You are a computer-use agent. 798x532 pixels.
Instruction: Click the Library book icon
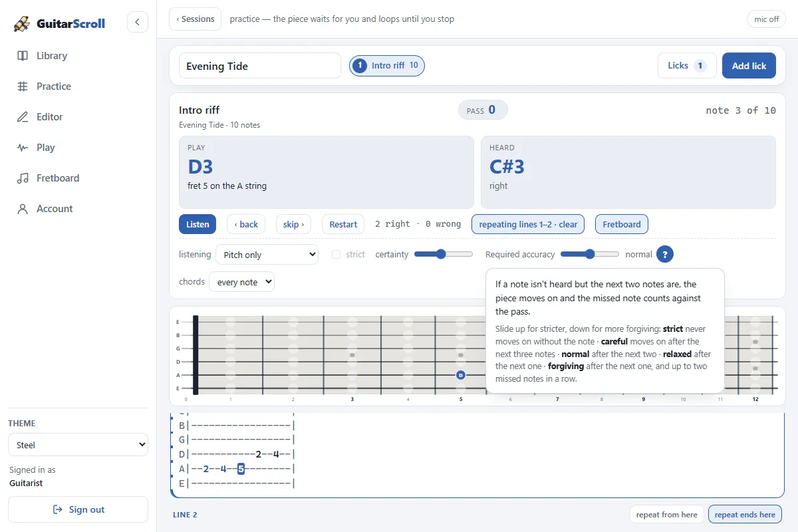pos(23,56)
